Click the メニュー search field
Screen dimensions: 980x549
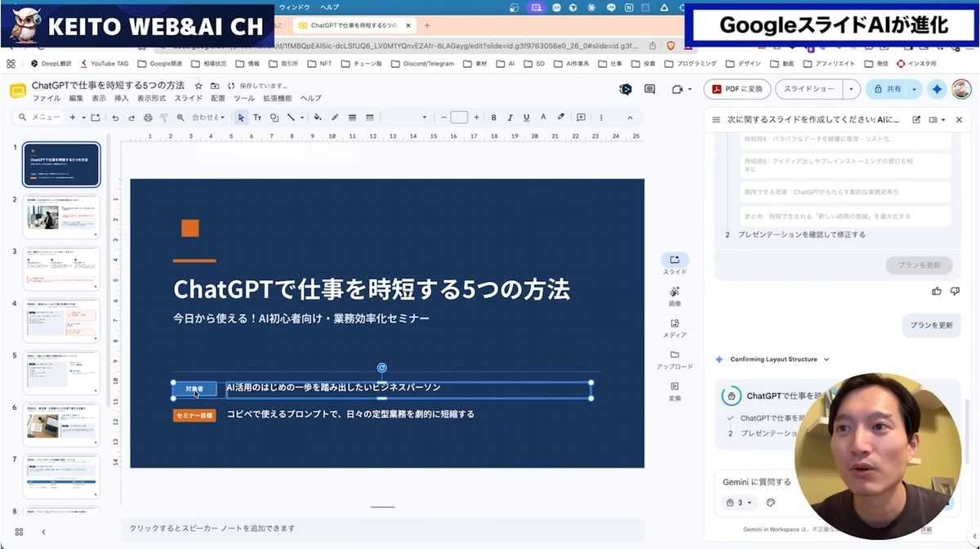[x=39, y=118]
